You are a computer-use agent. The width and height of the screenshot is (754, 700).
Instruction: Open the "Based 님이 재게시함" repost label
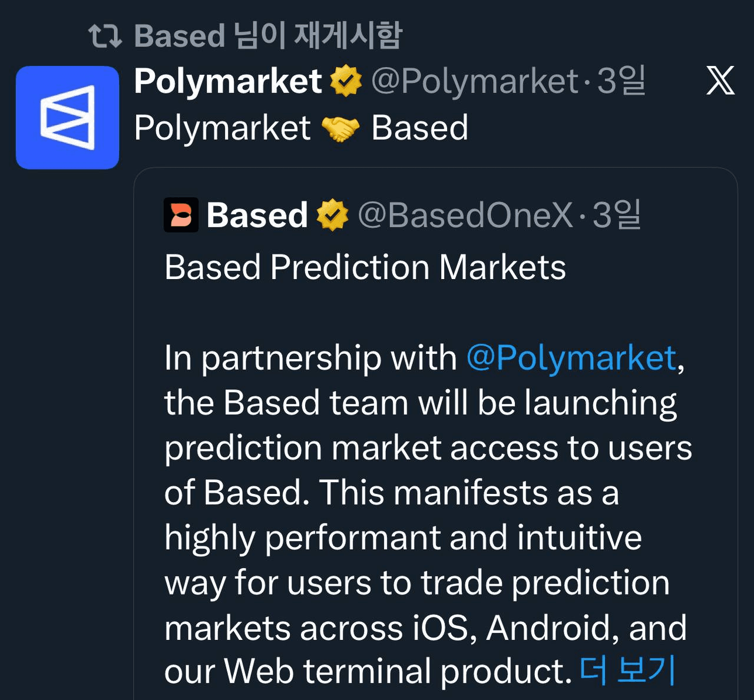(268, 36)
